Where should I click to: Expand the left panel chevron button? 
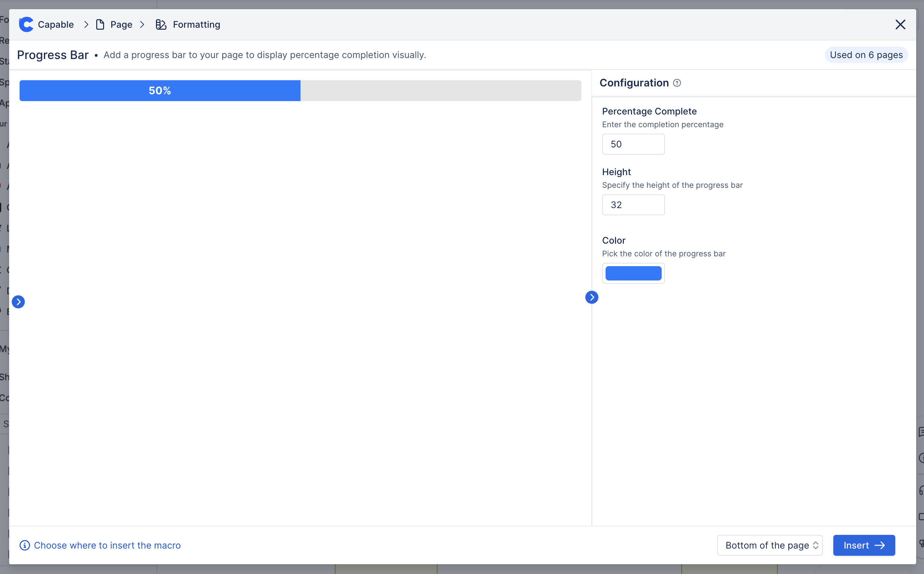[18, 302]
